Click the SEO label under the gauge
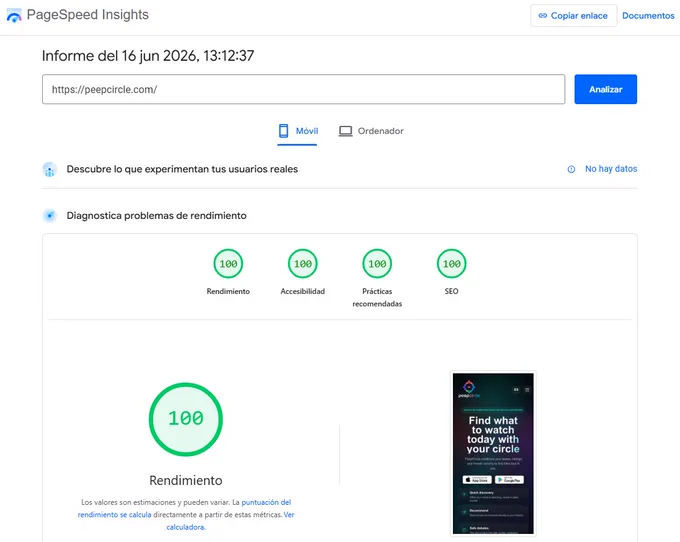Viewport: 680px width, 542px height. pos(451,291)
